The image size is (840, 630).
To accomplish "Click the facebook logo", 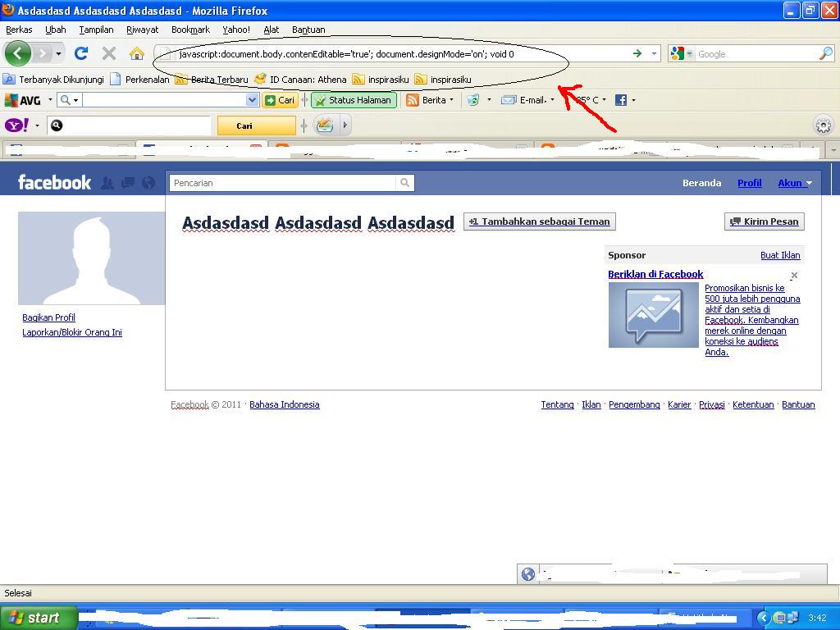I will (54, 182).
